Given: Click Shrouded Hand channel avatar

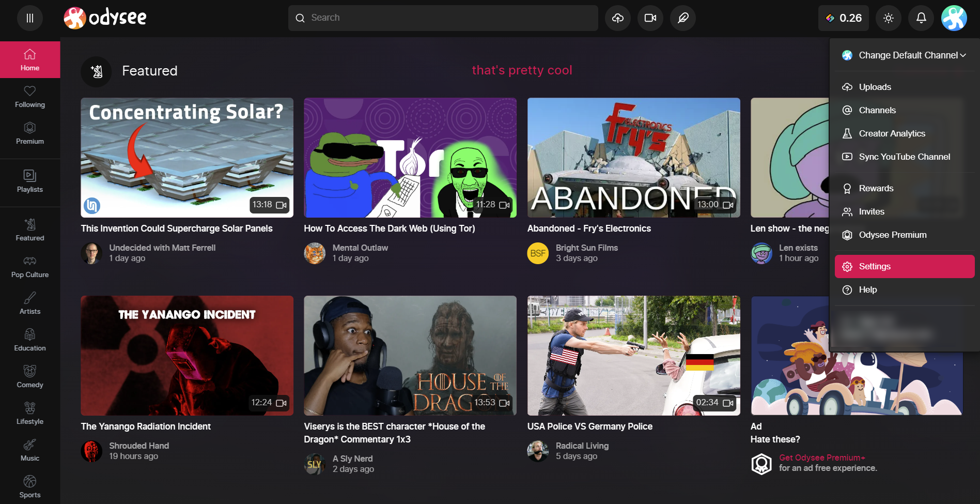Looking at the screenshot, I should (x=91, y=451).
